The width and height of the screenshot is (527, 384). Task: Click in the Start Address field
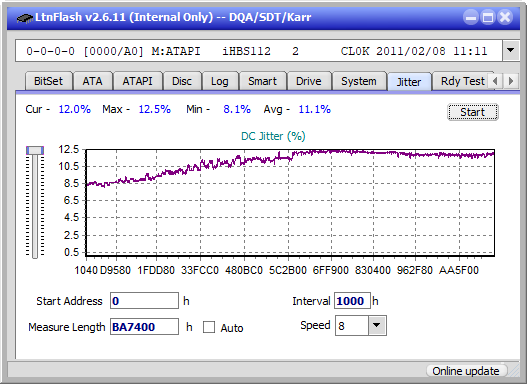144,301
